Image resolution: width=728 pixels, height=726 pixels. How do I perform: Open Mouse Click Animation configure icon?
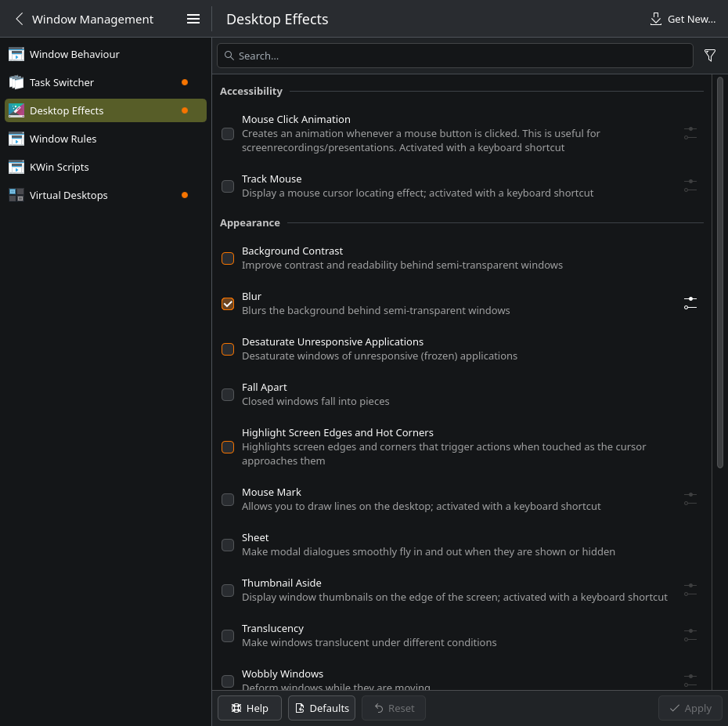[x=690, y=133]
